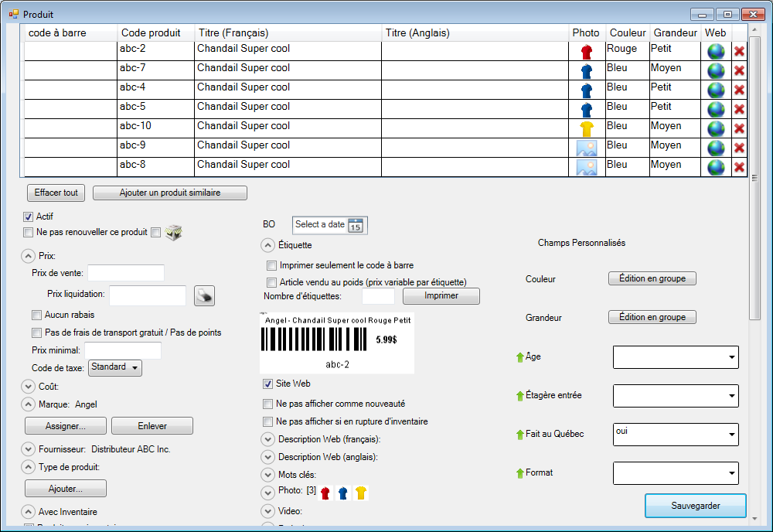The image size is (773, 532).
Task: Click the icon button beside Prix liquidation
Action: 204,295
